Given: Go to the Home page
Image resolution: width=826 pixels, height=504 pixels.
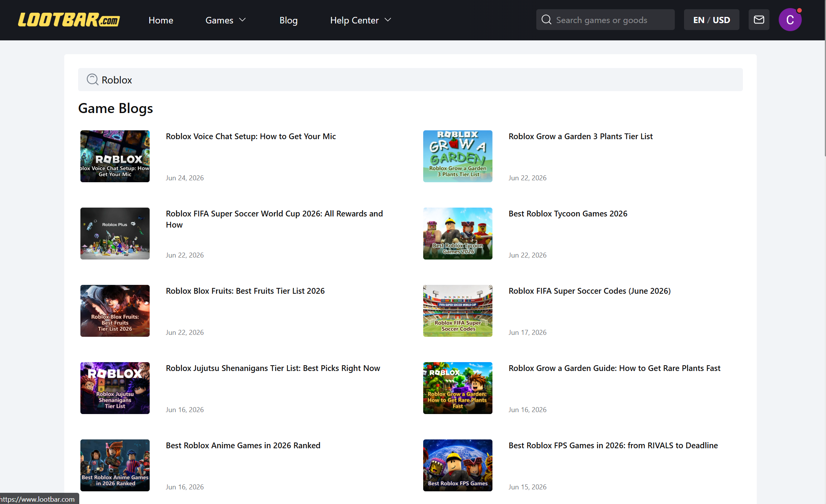Looking at the screenshot, I should 161,20.
